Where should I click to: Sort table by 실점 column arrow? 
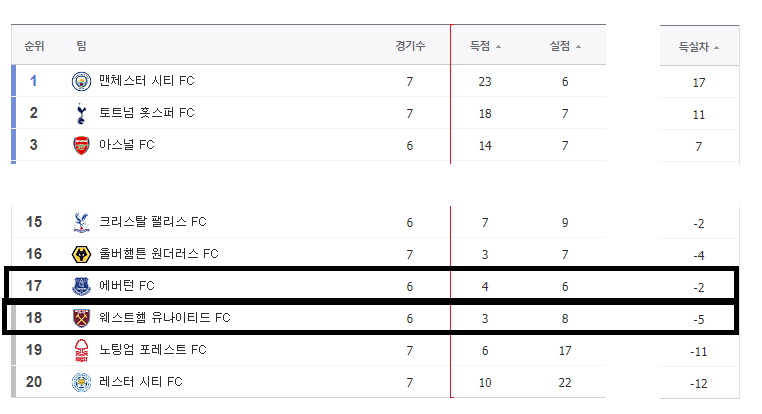click(x=578, y=47)
